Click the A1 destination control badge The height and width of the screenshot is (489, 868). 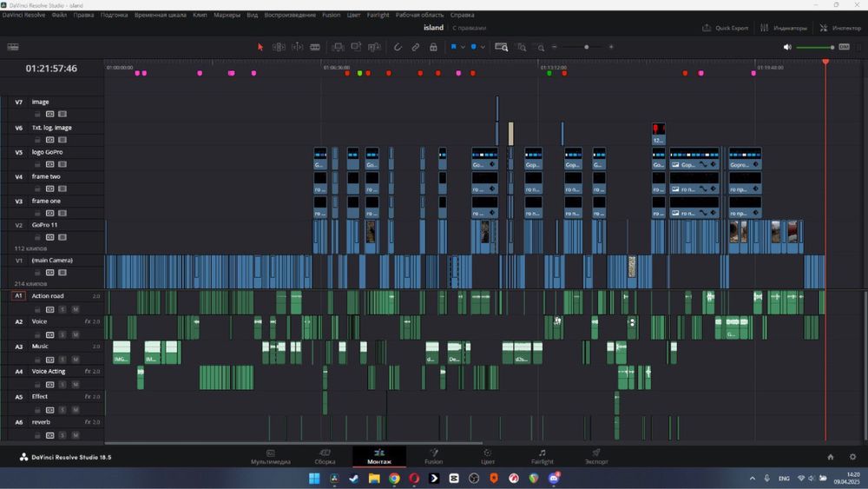coord(18,295)
